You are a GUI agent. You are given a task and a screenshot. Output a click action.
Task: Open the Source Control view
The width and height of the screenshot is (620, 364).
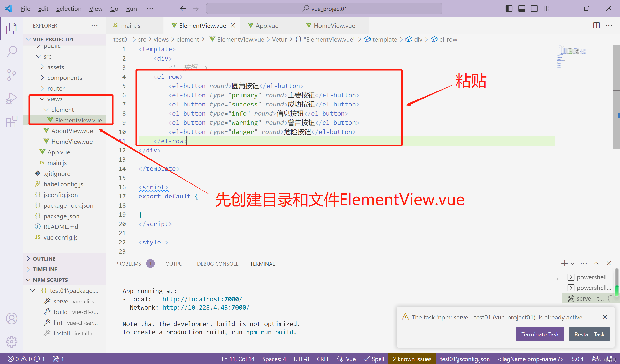coord(11,75)
